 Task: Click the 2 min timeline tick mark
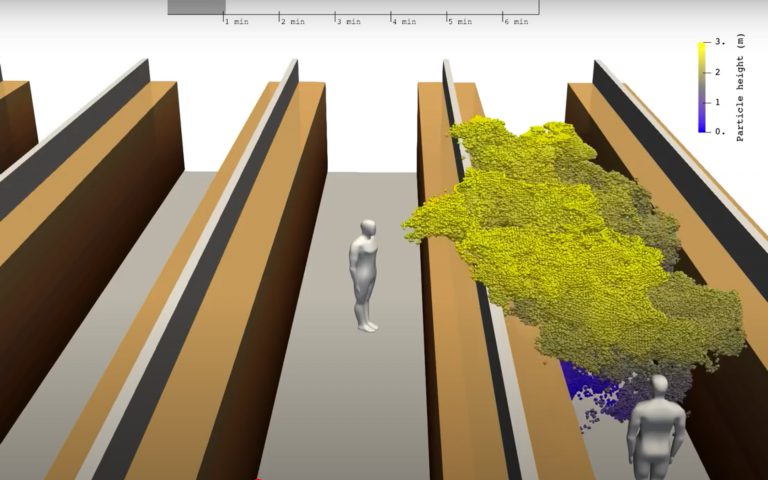pyautogui.click(x=280, y=17)
